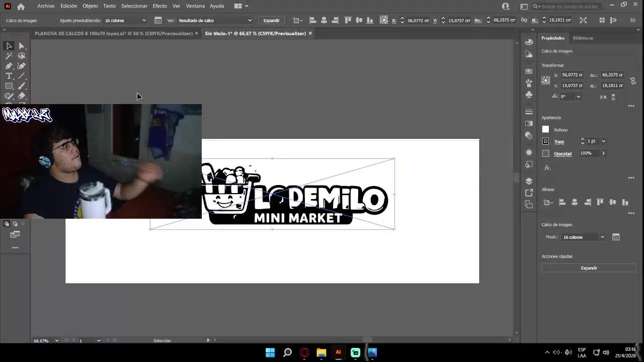The width and height of the screenshot is (644, 362).
Task: Open the Swatches panel icon
Action: click(x=529, y=71)
